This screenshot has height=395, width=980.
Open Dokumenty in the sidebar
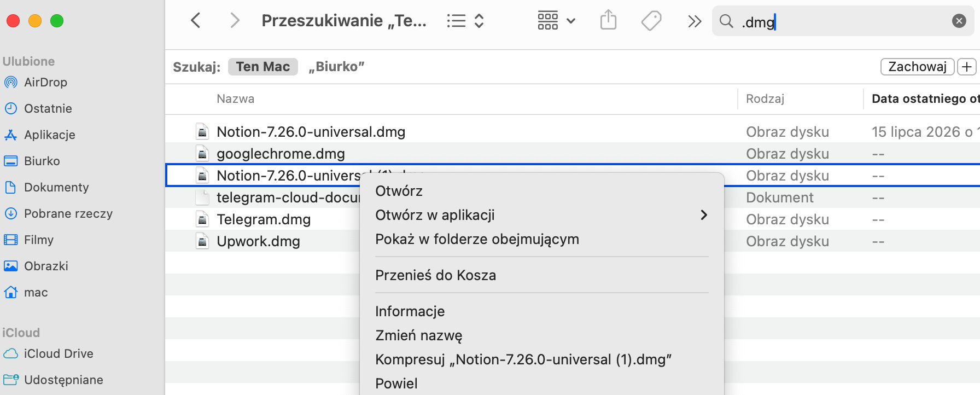[x=56, y=187]
